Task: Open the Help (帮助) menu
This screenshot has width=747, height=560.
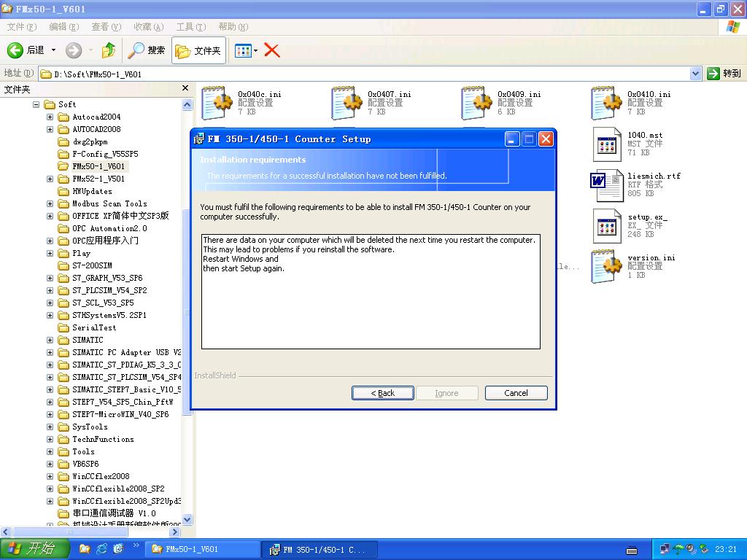Action: tap(233, 27)
